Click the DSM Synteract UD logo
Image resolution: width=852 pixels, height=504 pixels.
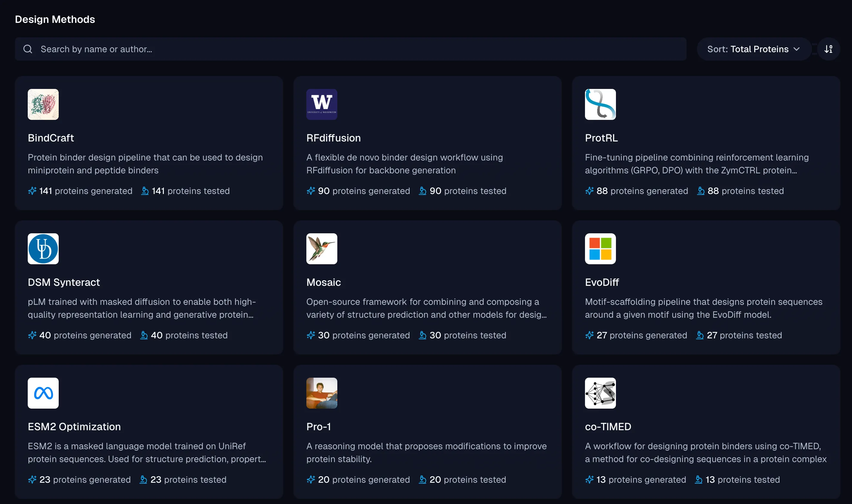coord(43,248)
